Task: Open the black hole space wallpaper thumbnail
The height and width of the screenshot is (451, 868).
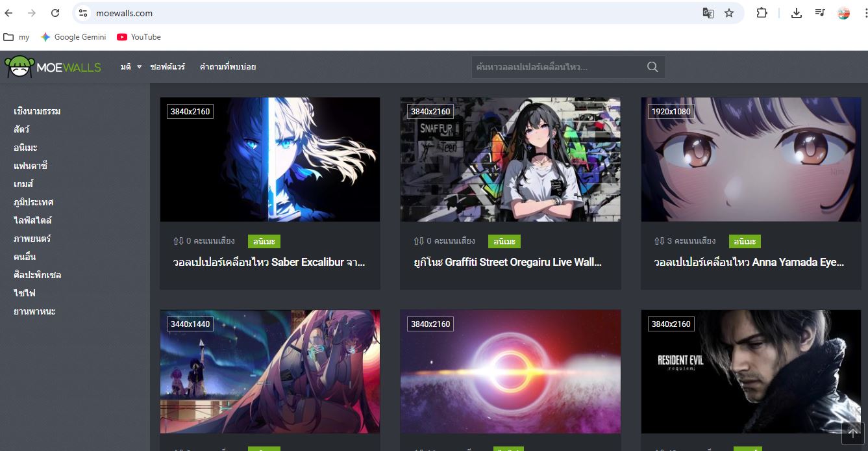Action: (510, 372)
